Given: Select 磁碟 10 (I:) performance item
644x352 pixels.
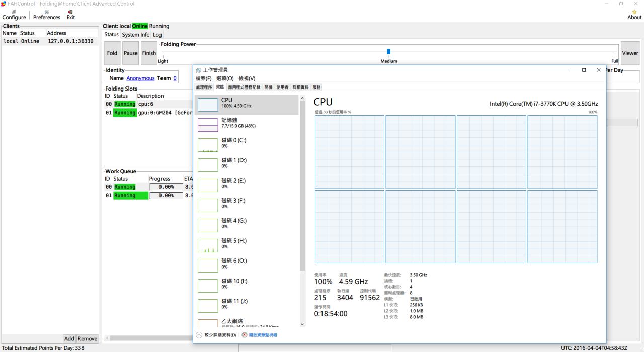Looking at the screenshot, I should pyautogui.click(x=247, y=286).
